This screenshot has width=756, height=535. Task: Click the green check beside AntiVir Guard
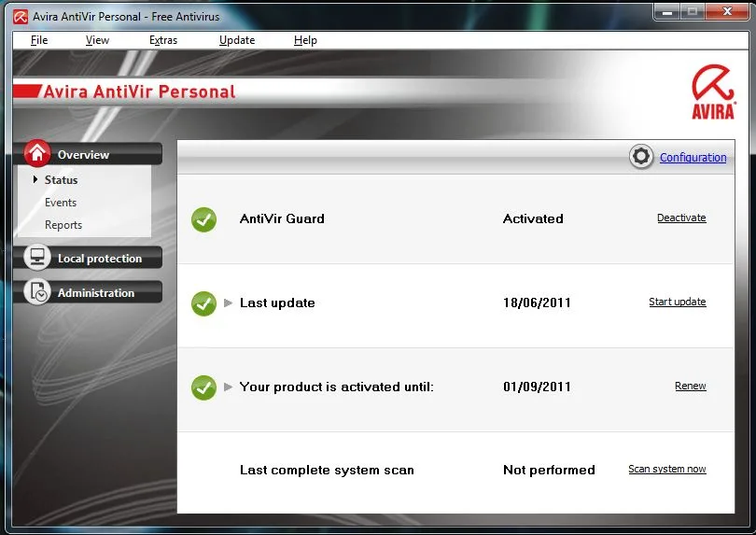(204, 219)
